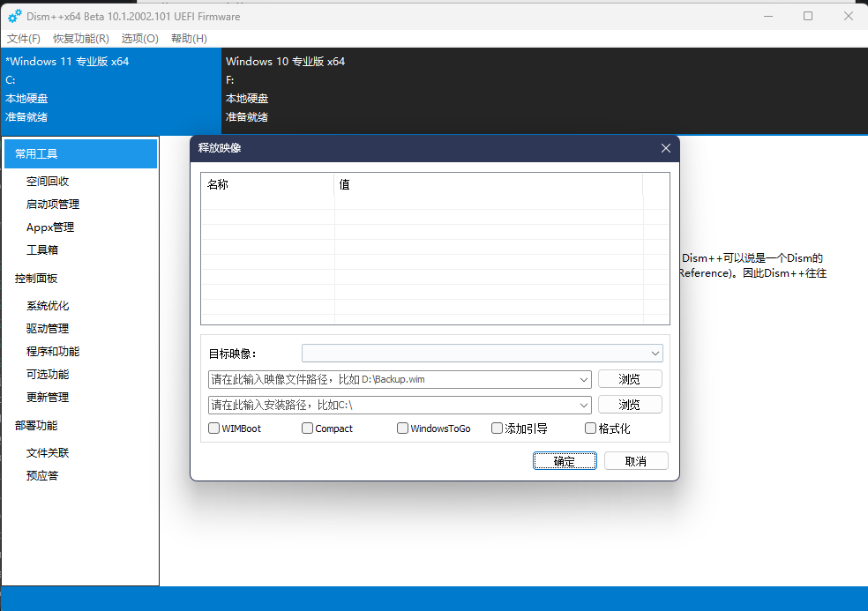Image resolution: width=868 pixels, height=611 pixels.
Task: Open 工具箱 in the sidebar
Action: (42, 250)
